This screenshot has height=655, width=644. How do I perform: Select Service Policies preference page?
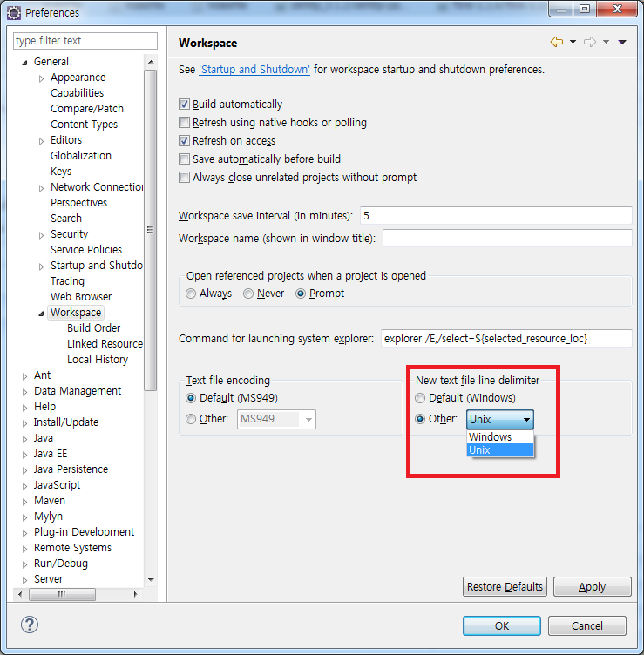86,250
